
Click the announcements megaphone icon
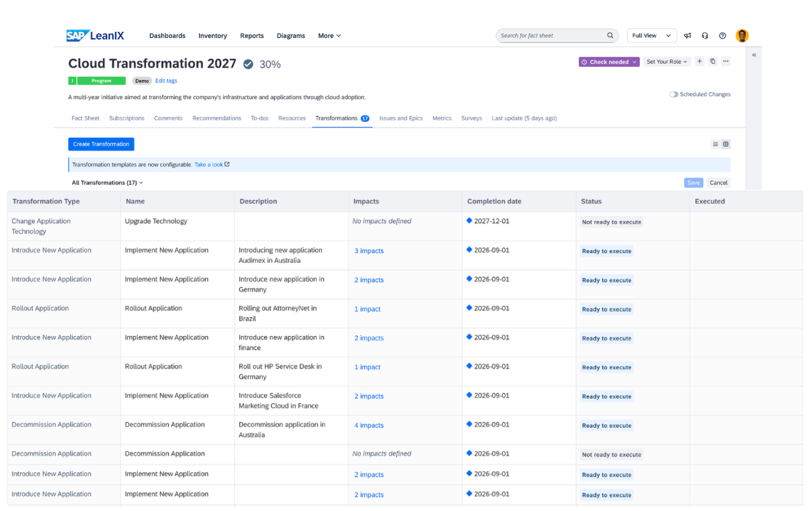688,36
